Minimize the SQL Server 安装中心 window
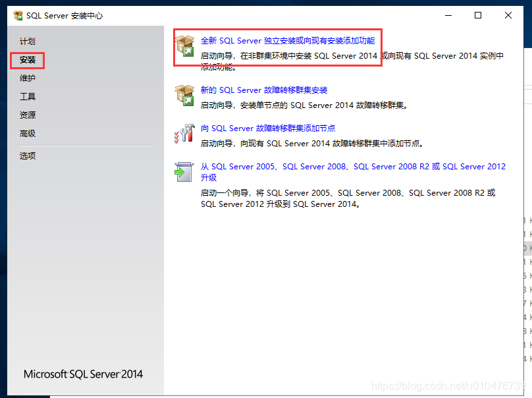Viewport: 532px width, 398px height. (448, 15)
